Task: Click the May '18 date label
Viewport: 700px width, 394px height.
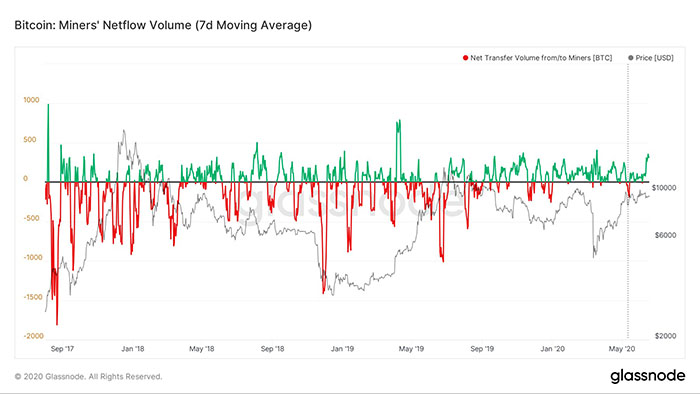Action: pyautogui.click(x=202, y=349)
